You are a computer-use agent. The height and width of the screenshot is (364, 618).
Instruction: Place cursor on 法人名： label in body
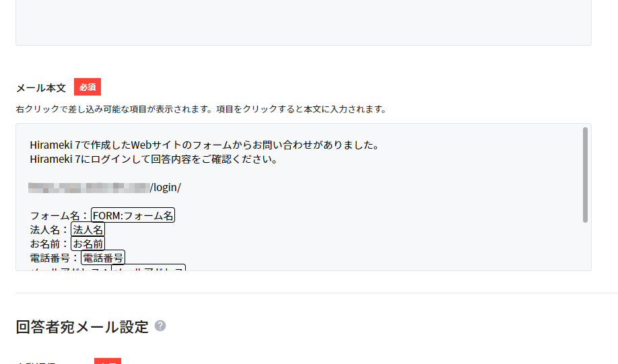50,229
